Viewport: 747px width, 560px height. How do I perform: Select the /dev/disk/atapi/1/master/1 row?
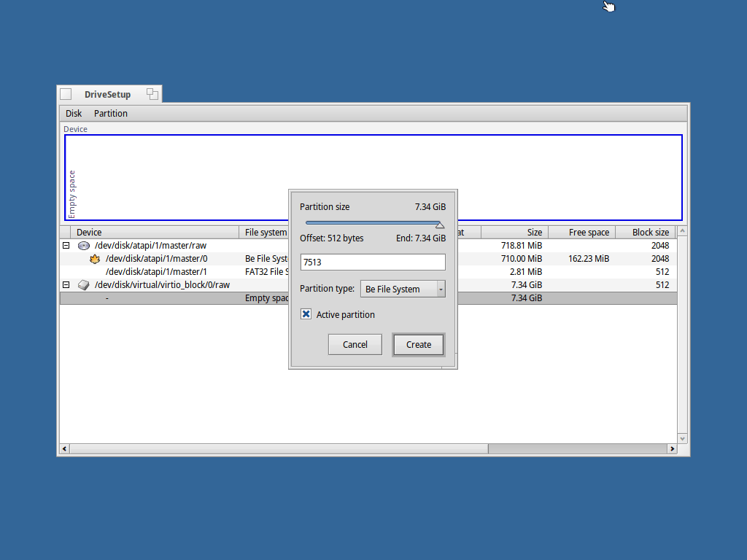coord(368,272)
